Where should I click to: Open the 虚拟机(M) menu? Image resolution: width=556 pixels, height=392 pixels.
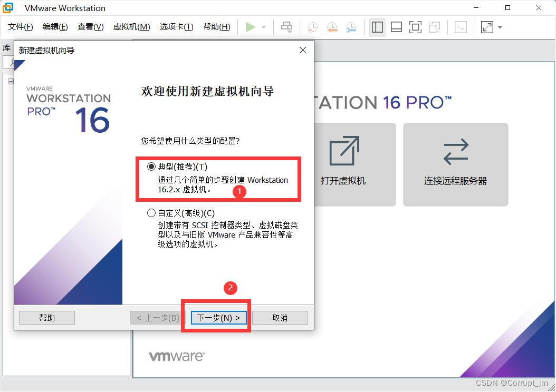[131, 27]
